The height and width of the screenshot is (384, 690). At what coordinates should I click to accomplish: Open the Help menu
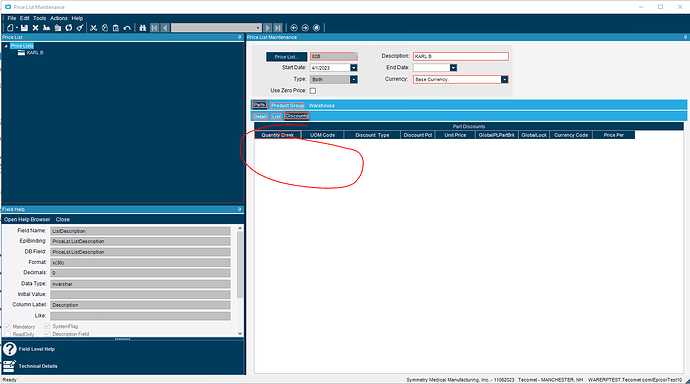[x=77, y=18]
